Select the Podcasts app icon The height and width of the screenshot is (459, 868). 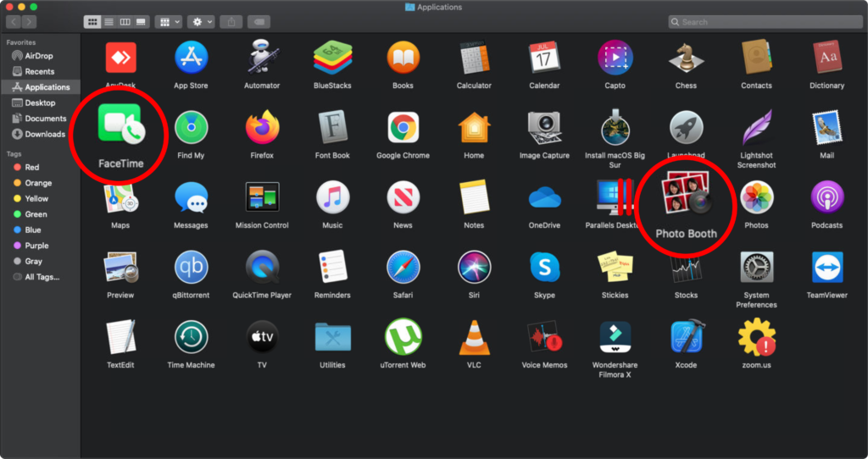click(827, 197)
